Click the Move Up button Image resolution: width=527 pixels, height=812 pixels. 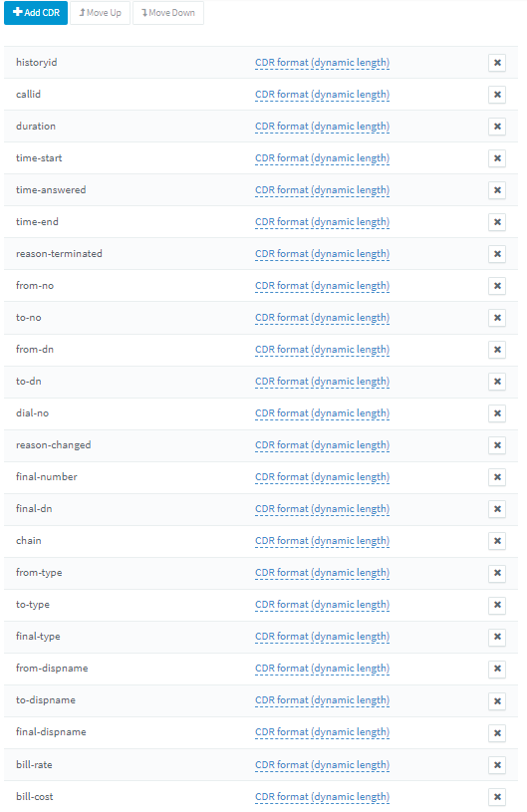[100, 12]
